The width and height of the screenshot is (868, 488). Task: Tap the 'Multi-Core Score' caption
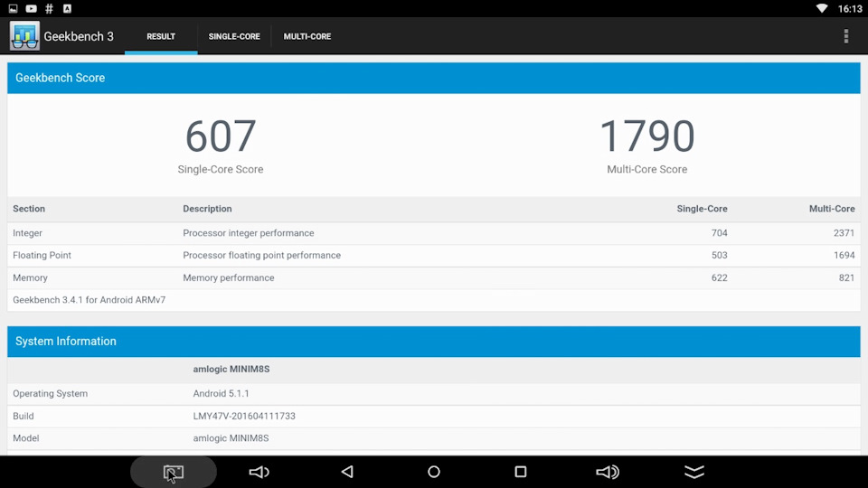[x=647, y=170]
